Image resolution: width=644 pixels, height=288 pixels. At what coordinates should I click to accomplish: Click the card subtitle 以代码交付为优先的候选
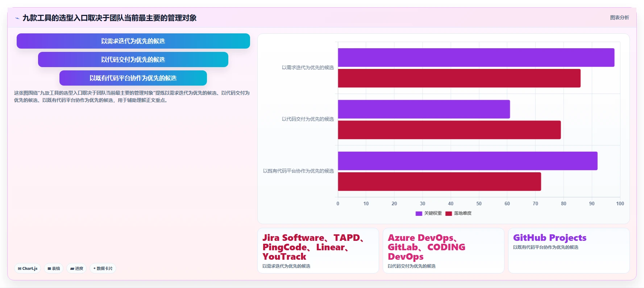pos(412,266)
